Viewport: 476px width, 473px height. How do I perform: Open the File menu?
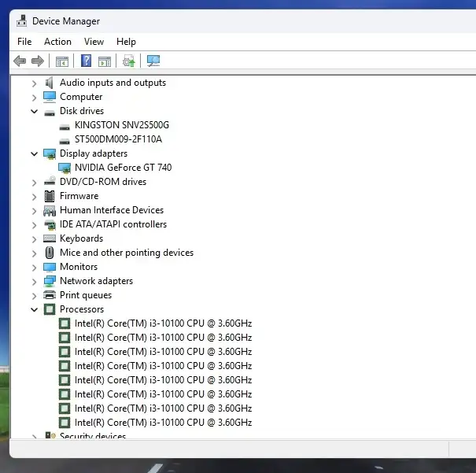point(24,42)
